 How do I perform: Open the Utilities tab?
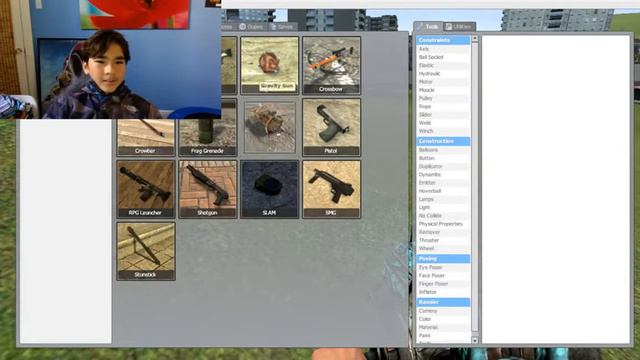coord(459,27)
